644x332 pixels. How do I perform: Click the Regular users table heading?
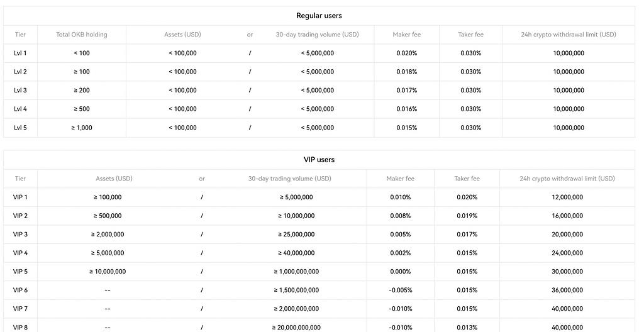click(x=319, y=16)
